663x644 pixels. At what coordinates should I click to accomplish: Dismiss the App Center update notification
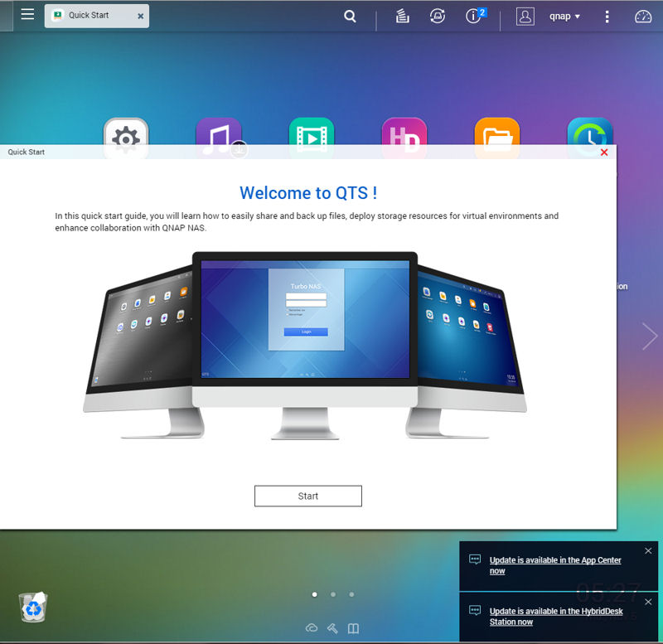coord(648,551)
